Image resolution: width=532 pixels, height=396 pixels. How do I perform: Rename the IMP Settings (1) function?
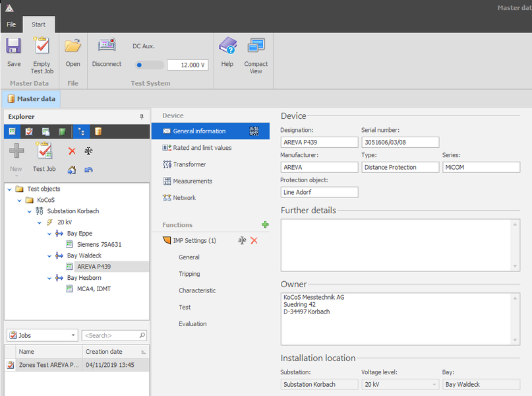point(242,240)
